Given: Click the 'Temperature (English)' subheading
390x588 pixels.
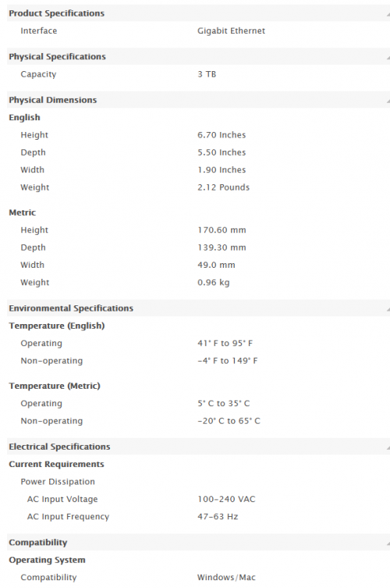Looking at the screenshot, I should click(x=57, y=326).
